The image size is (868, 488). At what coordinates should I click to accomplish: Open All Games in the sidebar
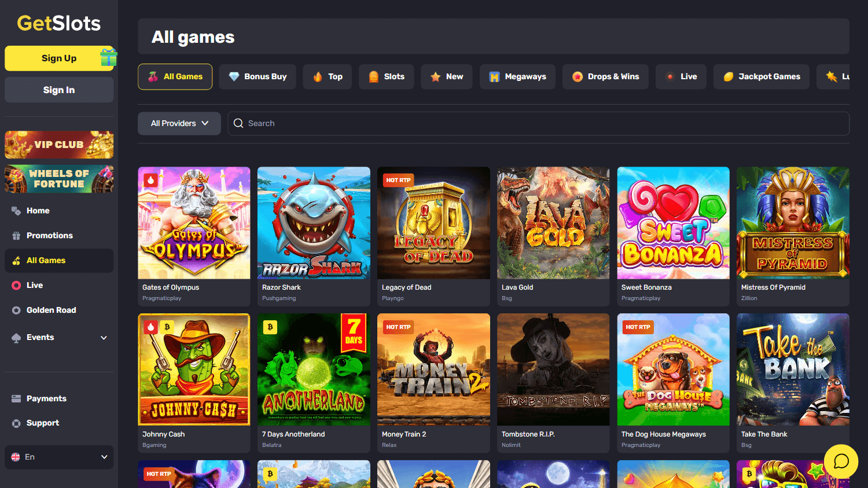point(59,261)
